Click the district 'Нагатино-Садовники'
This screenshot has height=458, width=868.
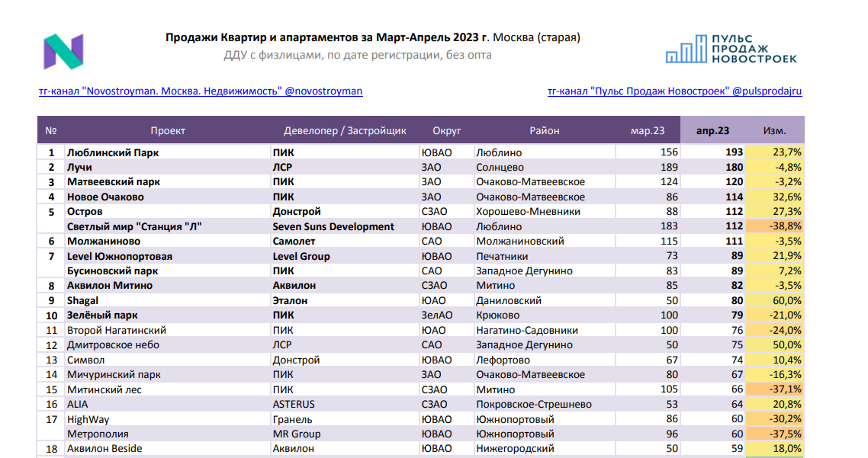point(527,330)
